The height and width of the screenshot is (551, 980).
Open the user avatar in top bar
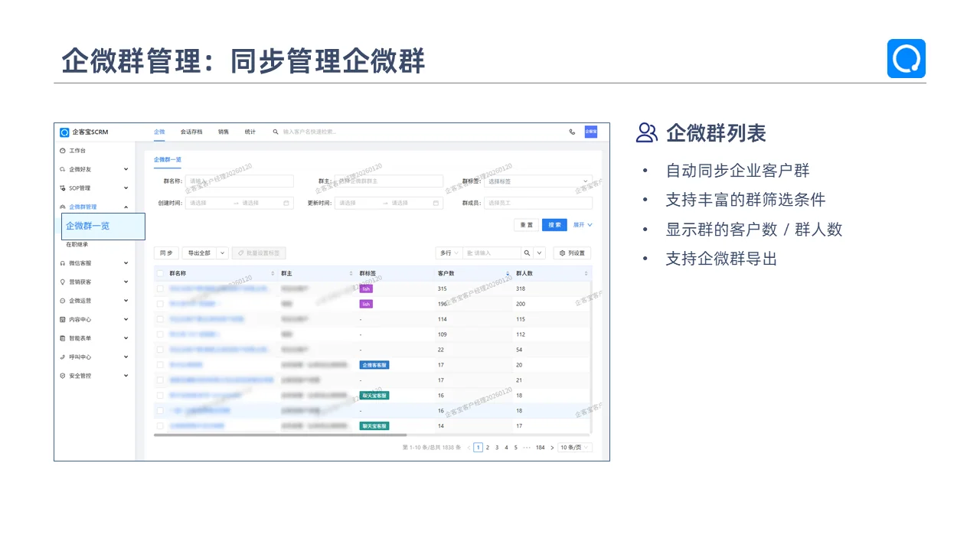tap(591, 132)
